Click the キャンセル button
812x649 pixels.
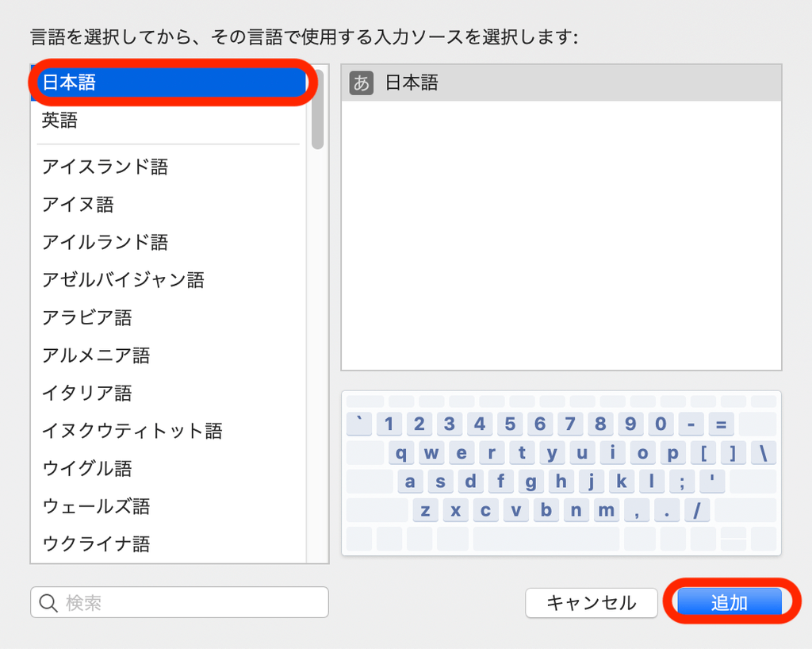coord(591,602)
